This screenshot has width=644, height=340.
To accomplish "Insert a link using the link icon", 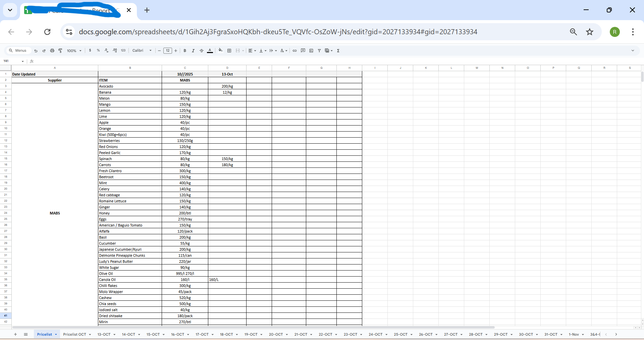I will click(x=294, y=51).
